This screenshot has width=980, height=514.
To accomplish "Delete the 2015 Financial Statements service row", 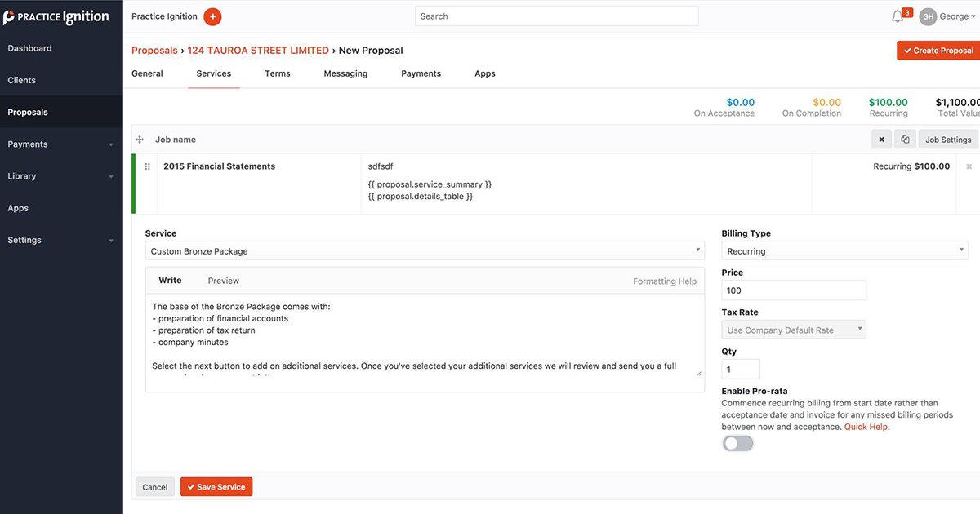I will point(969,166).
